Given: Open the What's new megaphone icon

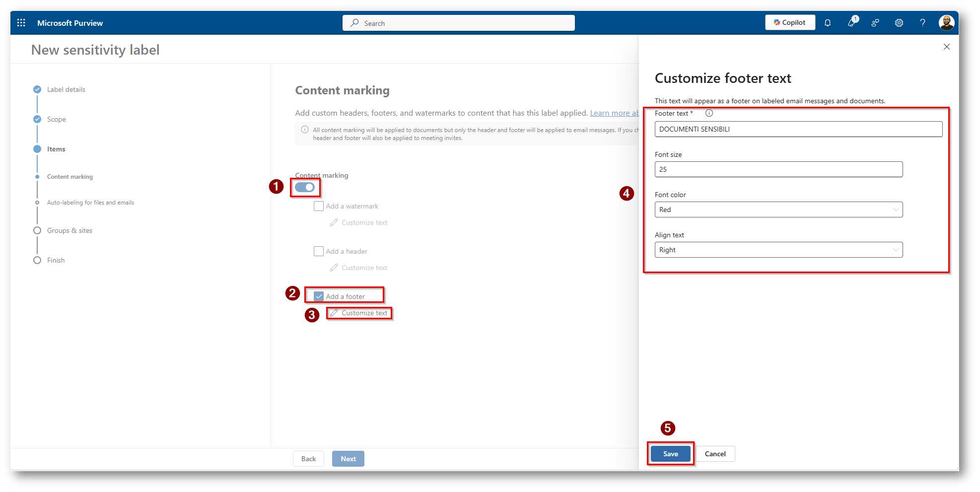Looking at the screenshot, I should pos(852,22).
